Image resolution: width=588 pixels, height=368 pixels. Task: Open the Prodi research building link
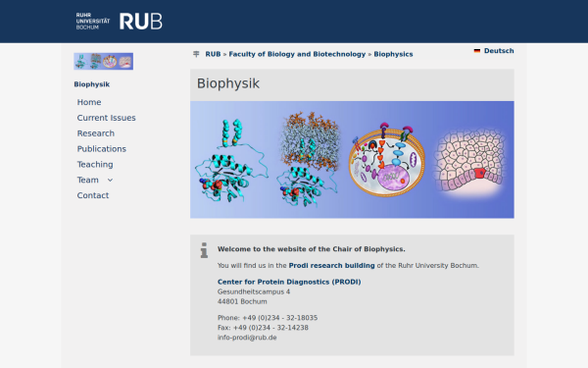pos(331,266)
